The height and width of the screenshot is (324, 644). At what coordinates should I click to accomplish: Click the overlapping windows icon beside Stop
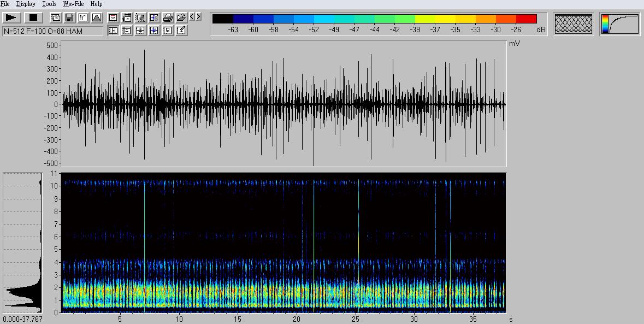56,17
